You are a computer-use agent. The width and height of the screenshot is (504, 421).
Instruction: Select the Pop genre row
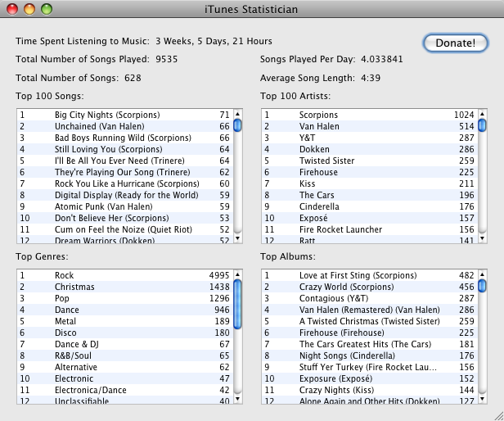tap(125, 298)
